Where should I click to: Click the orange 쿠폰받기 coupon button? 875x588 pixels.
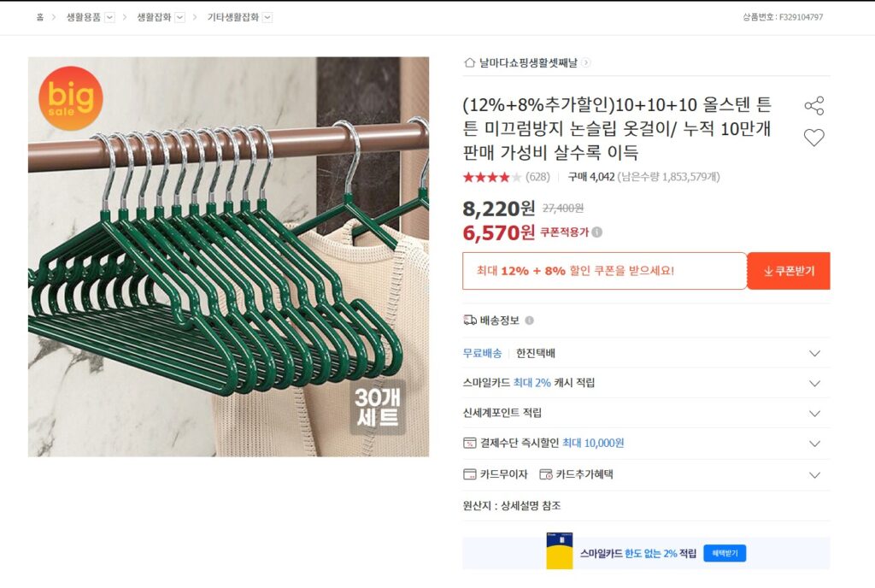788,270
